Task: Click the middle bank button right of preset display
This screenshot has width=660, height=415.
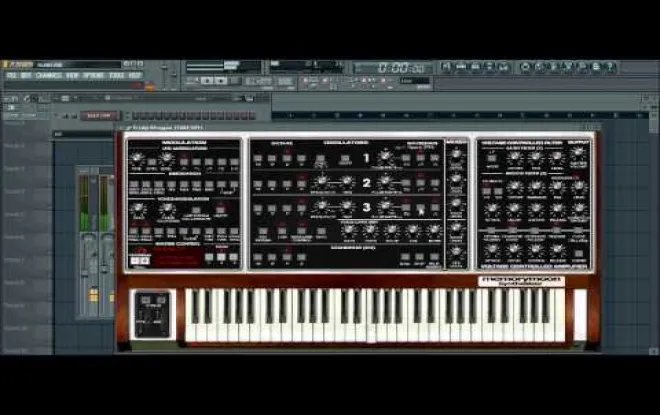Action: [221, 257]
